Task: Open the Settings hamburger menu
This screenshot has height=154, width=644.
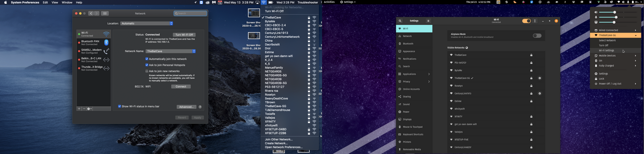Action: click(x=428, y=21)
